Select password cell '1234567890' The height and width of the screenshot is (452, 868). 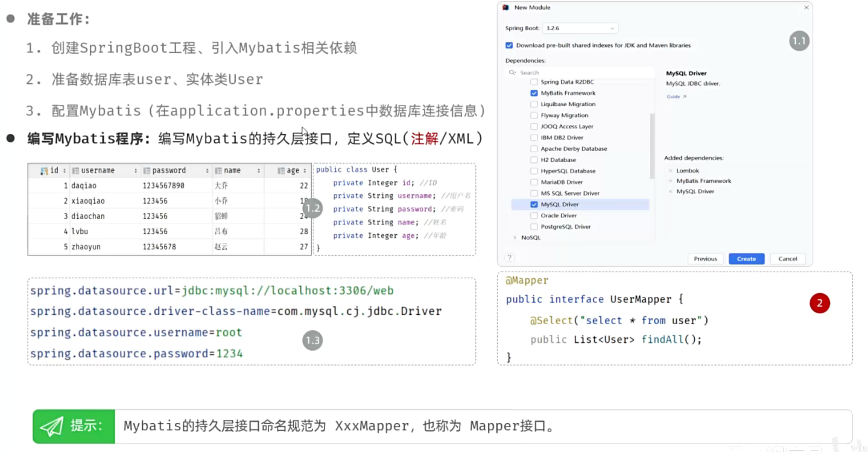[x=163, y=186]
